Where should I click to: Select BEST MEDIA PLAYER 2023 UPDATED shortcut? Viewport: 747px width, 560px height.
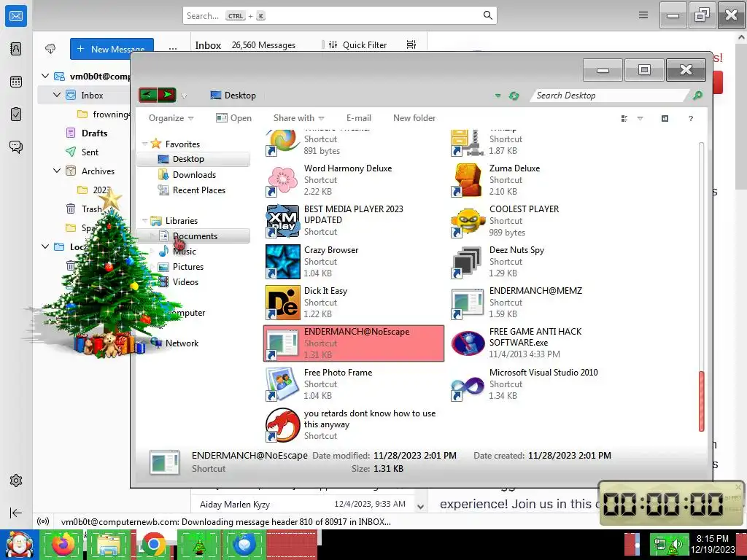pos(354,220)
